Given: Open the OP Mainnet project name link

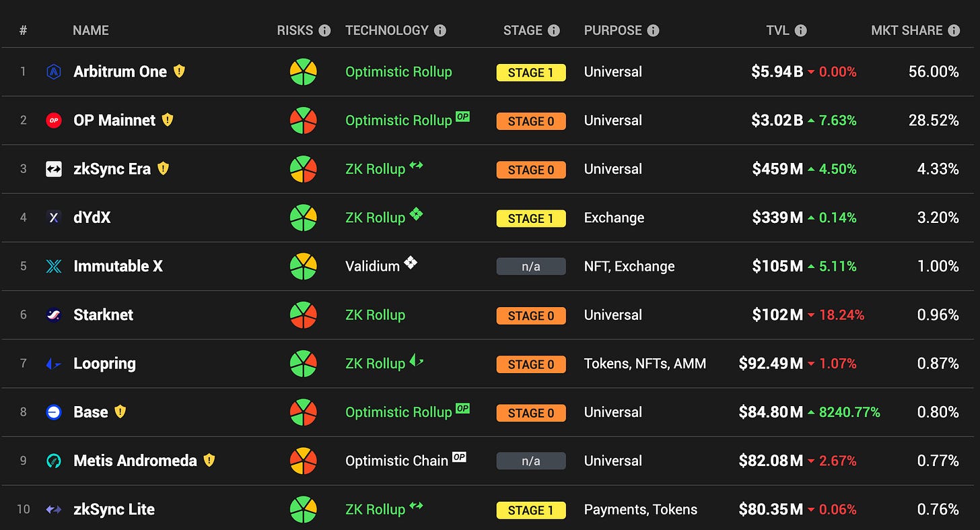Looking at the screenshot, I should [x=114, y=121].
